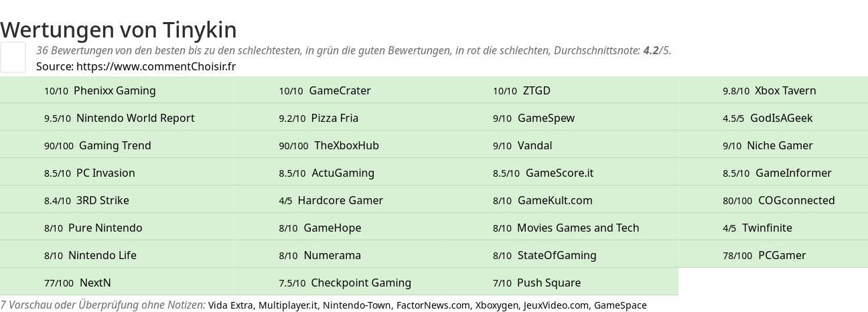The image size is (868, 312).
Task: Click the Vida Extra preview link
Action: pos(230,305)
